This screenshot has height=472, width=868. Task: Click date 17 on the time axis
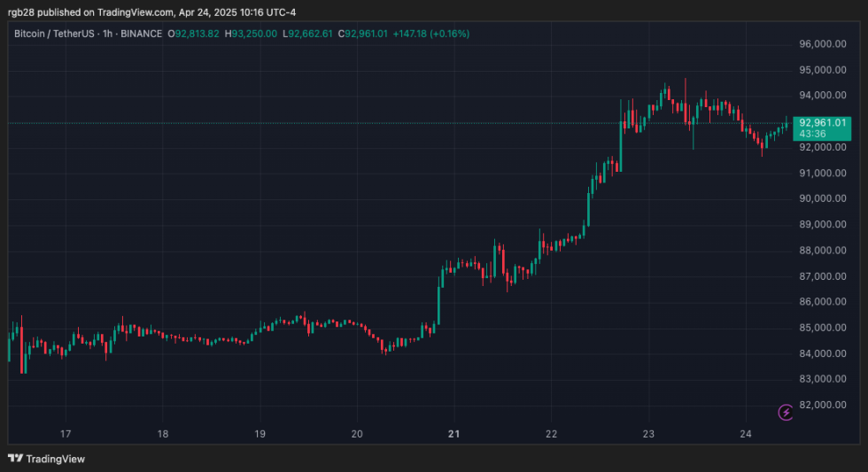coord(65,434)
